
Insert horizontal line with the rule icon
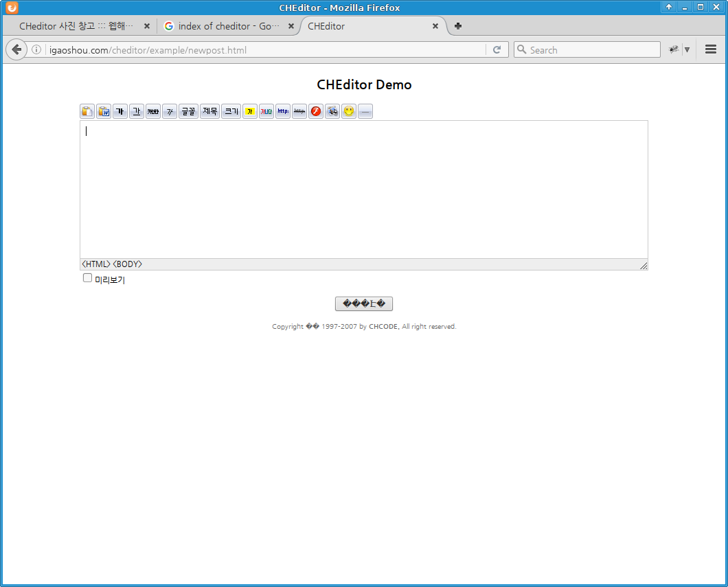coord(365,111)
